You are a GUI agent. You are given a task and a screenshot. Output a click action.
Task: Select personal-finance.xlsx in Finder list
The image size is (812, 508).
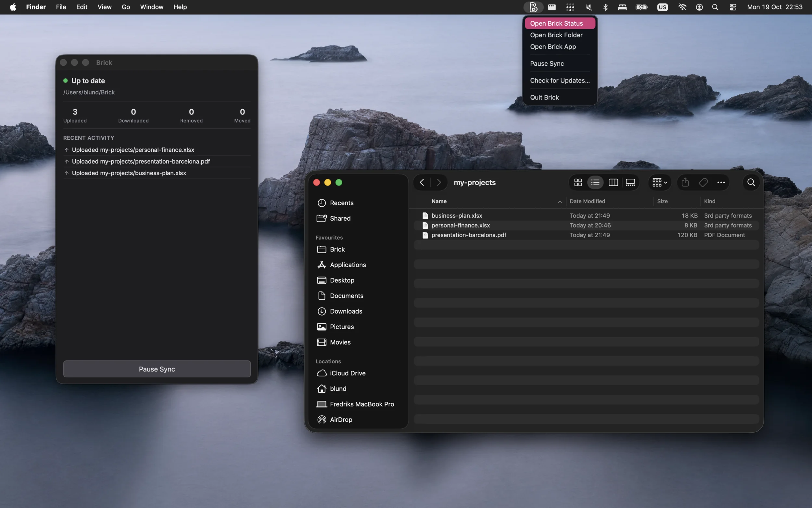coord(586,226)
